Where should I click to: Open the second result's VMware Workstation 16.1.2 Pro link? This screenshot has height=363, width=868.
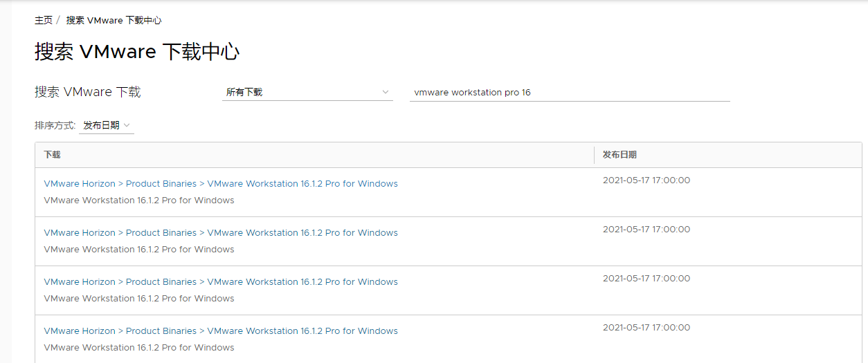tap(302, 233)
